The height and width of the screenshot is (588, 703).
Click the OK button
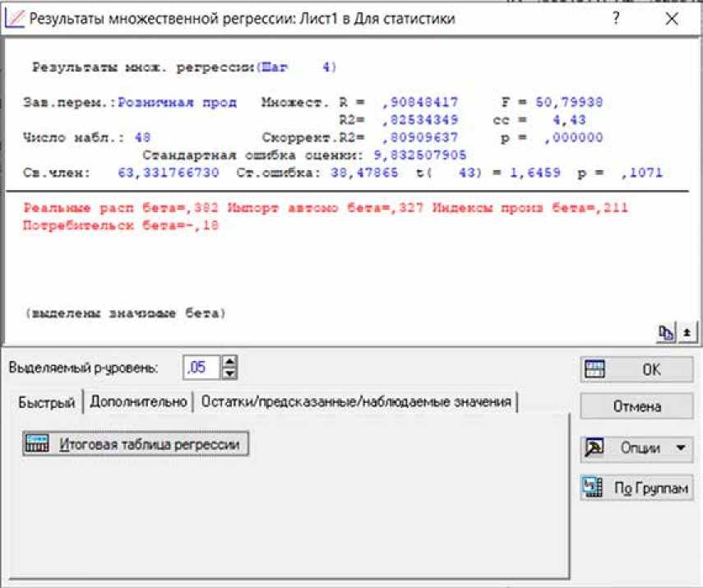pos(636,369)
